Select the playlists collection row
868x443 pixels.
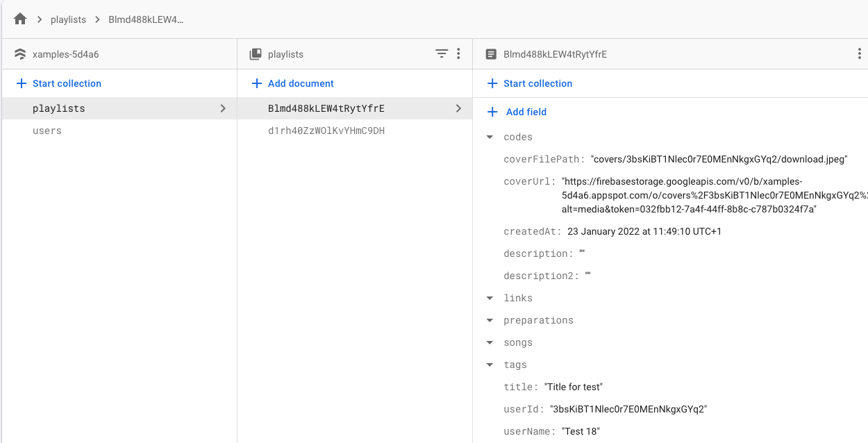click(x=119, y=108)
